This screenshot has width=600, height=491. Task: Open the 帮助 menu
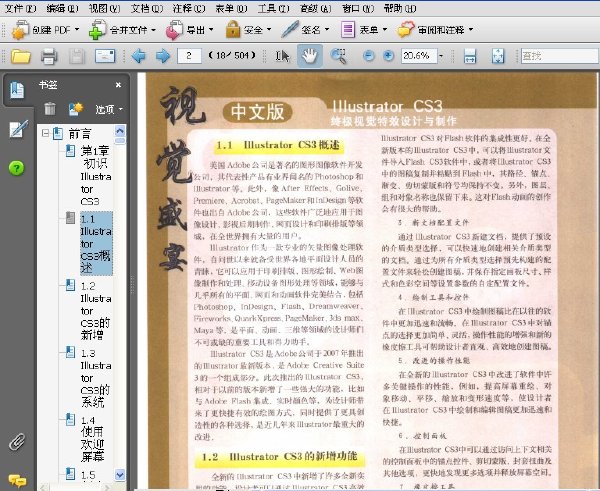(400, 8)
